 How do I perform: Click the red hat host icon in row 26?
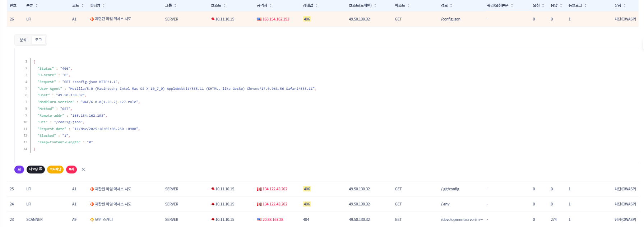(x=213, y=19)
